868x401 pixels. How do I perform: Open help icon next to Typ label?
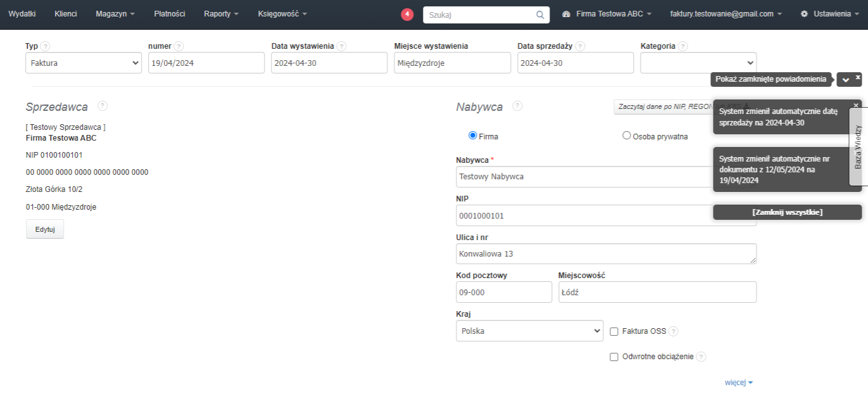tap(46, 46)
